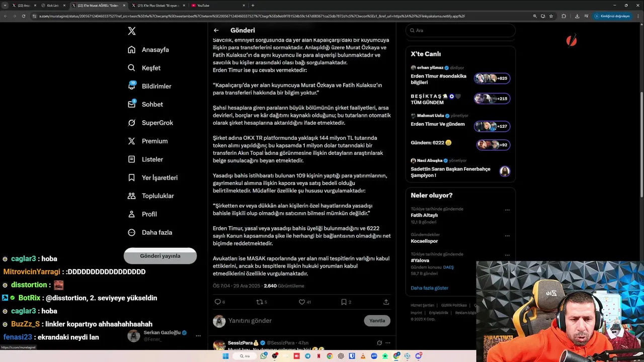Open more options for #Yalova trend

click(507, 255)
